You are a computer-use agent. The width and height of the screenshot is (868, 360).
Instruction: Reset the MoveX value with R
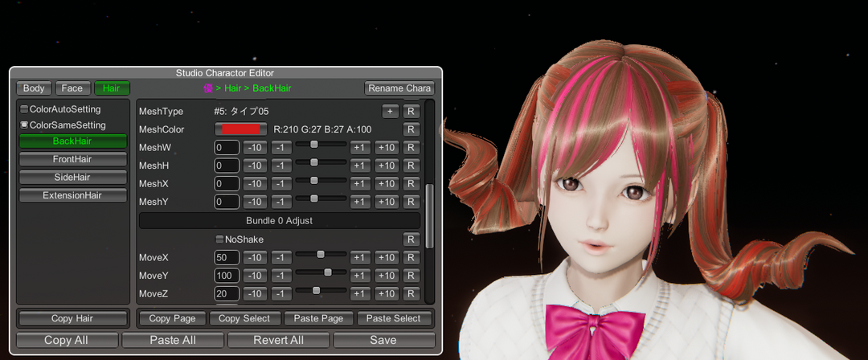pos(411,258)
